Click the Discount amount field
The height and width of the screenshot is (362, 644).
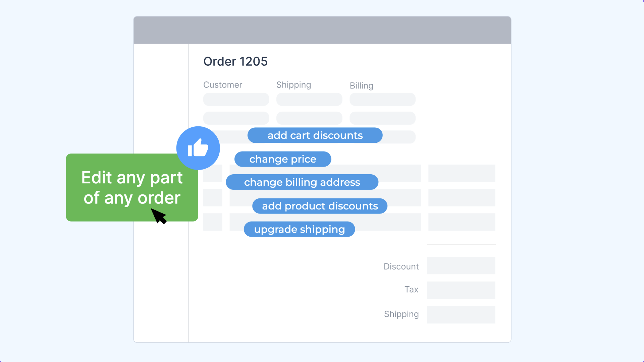(461, 266)
